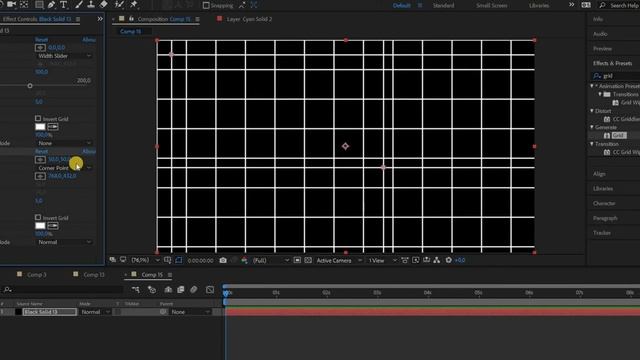Open the Active Camera dropdown
The width and height of the screenshot is (640, 360).
tap(339, 260)
